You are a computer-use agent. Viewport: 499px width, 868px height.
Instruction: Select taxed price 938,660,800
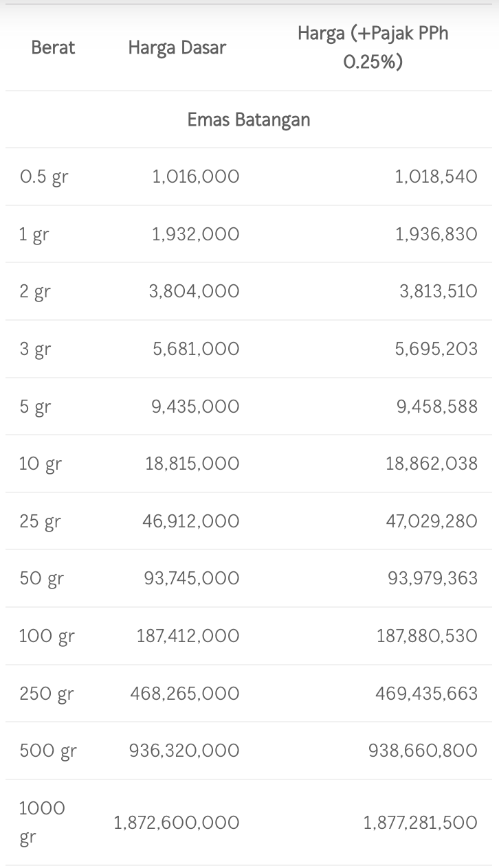[x=423, y=751]
